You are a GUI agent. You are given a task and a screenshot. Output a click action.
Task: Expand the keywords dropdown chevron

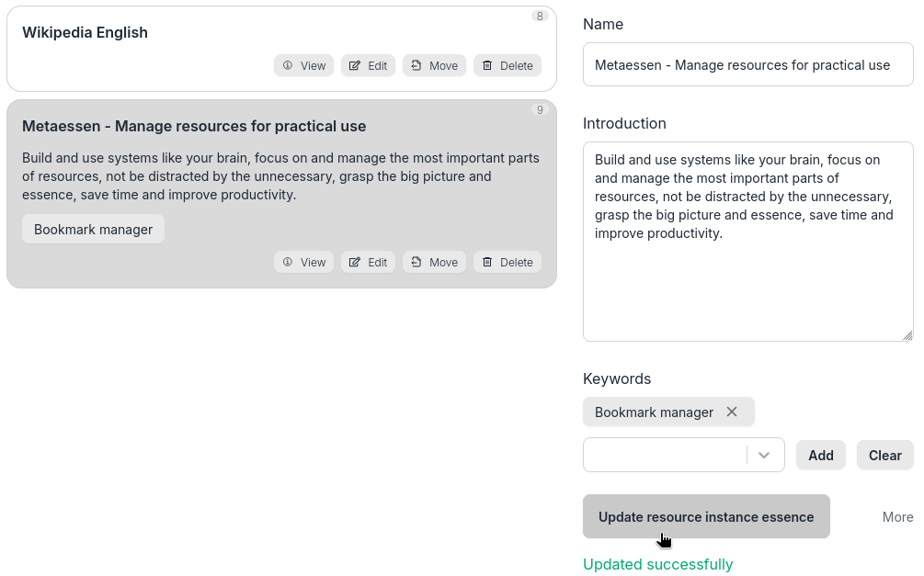764,455
